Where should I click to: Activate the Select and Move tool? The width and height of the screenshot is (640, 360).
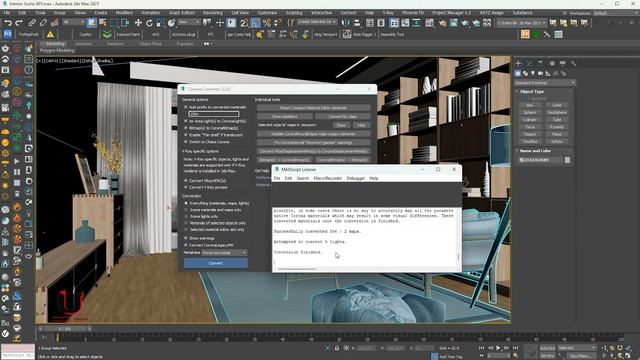tap(138, 23)
